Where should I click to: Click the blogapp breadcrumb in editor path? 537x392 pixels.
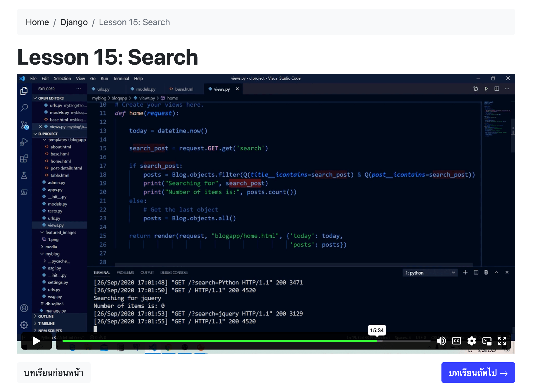click(x=119, y=98)
